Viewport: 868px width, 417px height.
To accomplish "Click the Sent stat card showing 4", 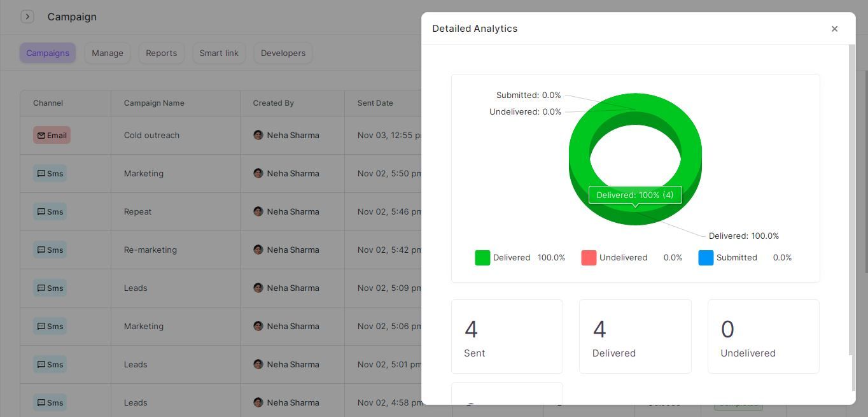I will point(507,336).
